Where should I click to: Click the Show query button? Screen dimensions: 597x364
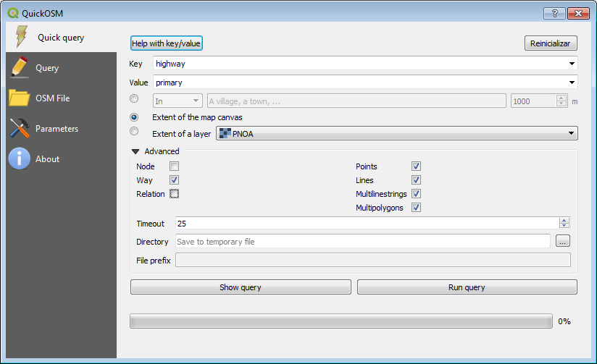pyautogui.click(x=241, y=287)
